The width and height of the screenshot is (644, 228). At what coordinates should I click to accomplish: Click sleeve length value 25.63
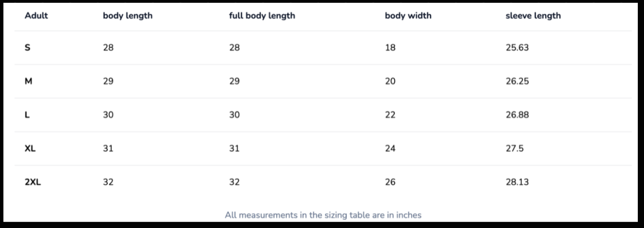point(517,48)
